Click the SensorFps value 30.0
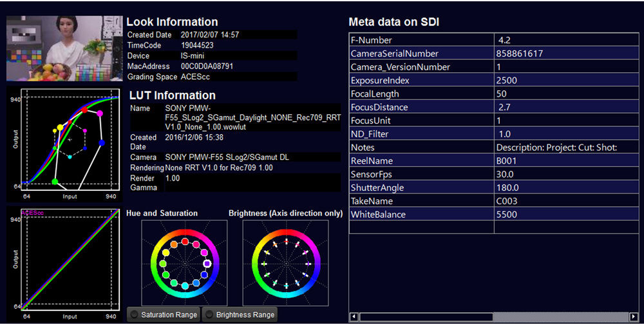Image resolution: width=644 pixels, height=325 pixels. point(505,174)
